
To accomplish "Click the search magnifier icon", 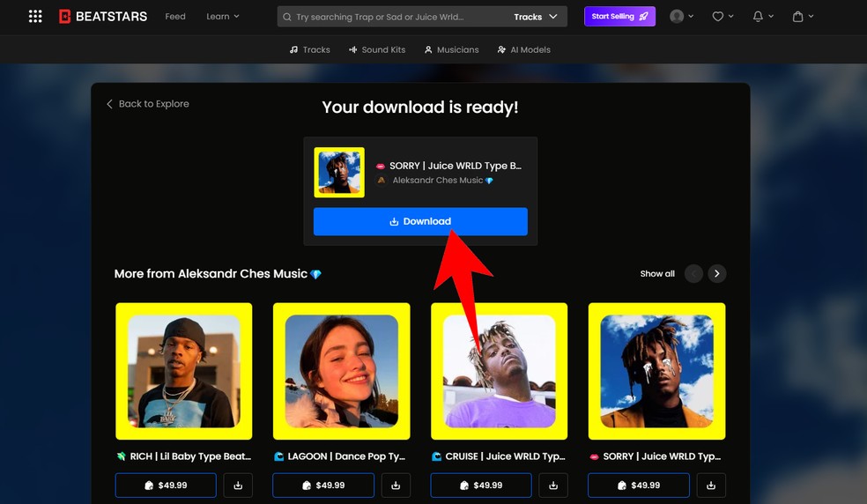I will tap(287, 17).
